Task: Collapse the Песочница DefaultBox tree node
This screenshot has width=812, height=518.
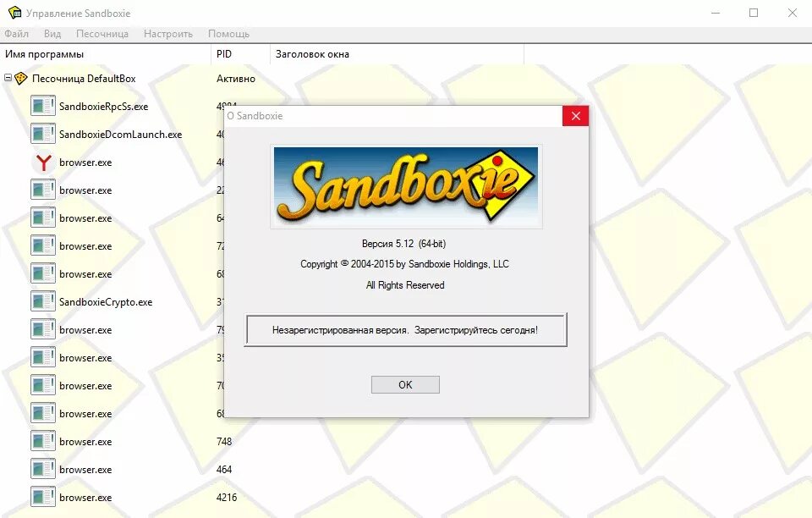Action: pos(8,78)
